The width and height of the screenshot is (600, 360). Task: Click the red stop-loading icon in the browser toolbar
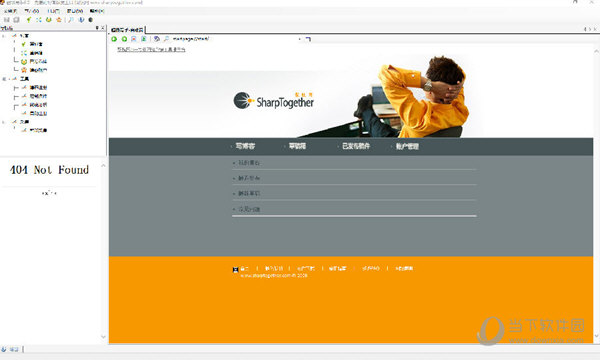click(x=134, y=39)
